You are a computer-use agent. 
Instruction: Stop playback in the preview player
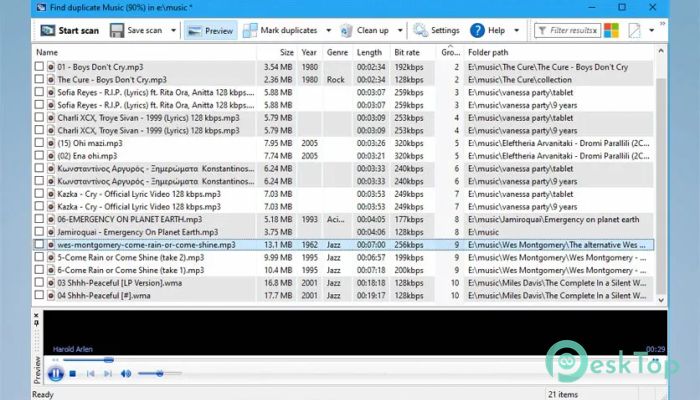click(x=73, y=374)
